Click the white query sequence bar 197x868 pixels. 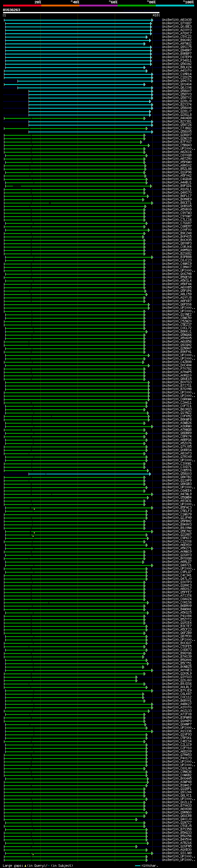click(x=81, y=12)
